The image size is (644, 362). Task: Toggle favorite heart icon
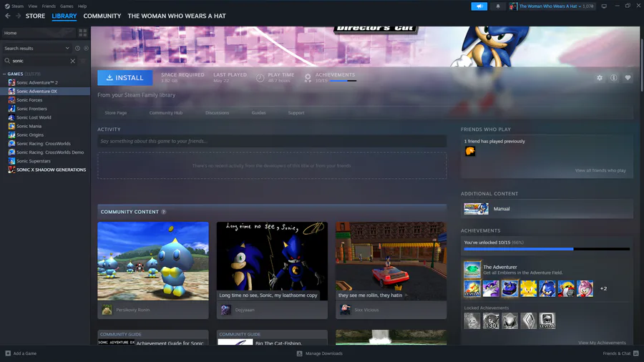[628, 77]
